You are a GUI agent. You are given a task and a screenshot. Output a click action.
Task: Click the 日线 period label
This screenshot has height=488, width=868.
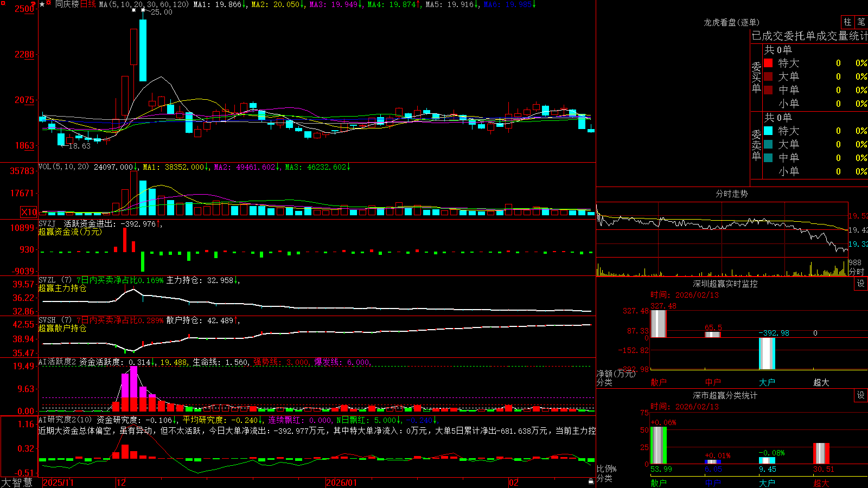(x=88, y=4)
